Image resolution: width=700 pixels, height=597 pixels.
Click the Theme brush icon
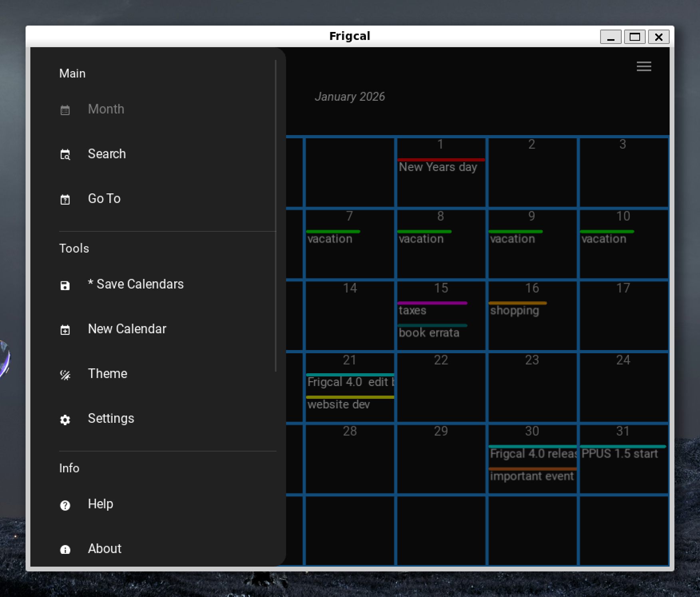[x=65, y=374]
